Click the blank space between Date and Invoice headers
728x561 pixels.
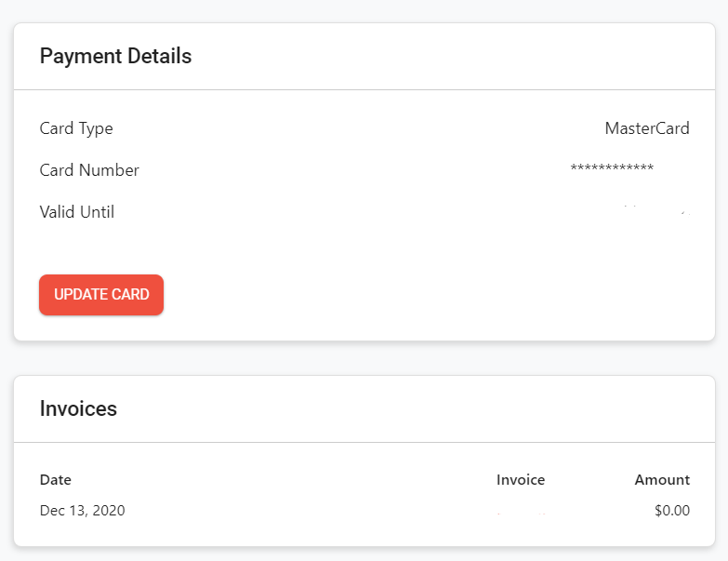point(284,480)
